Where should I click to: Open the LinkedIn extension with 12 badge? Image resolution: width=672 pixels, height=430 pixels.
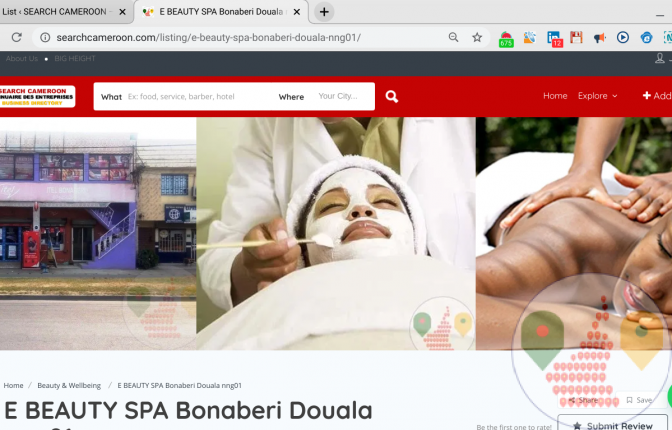pyautogui.click(x=554, y=39)
